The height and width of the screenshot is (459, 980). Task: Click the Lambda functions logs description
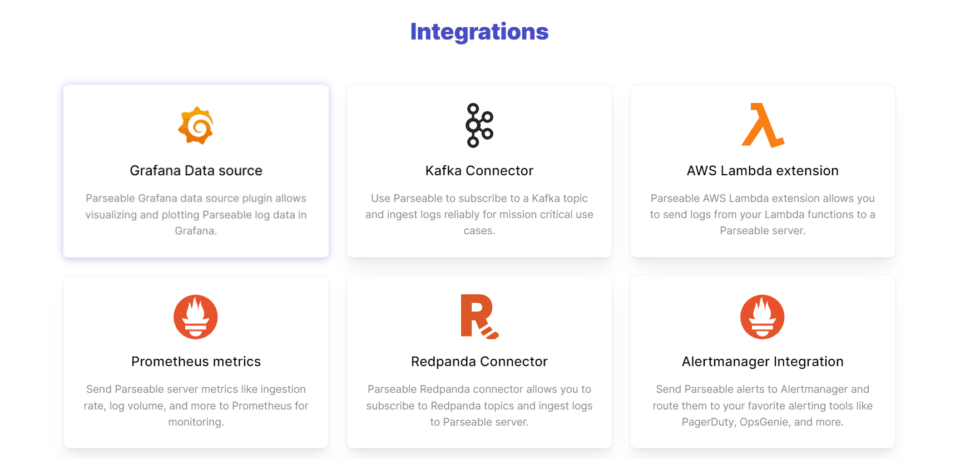pyautogui.click(x=763, y=214)
